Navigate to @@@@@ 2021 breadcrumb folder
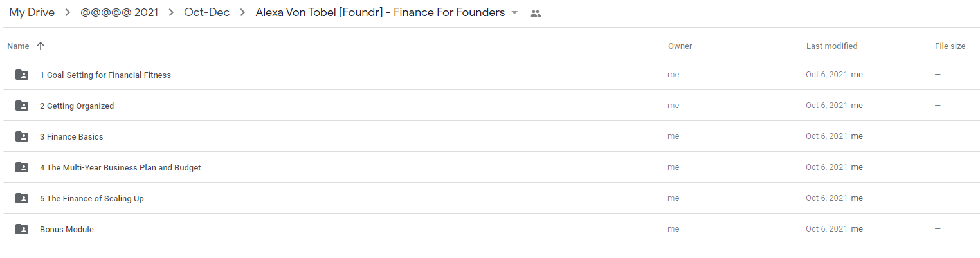 [x=120, y=12]
